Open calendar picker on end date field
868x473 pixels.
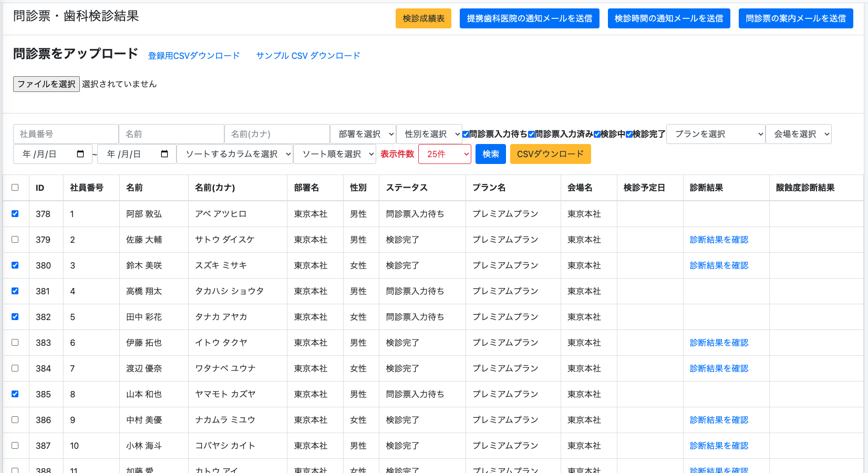[x=164, y=154]
